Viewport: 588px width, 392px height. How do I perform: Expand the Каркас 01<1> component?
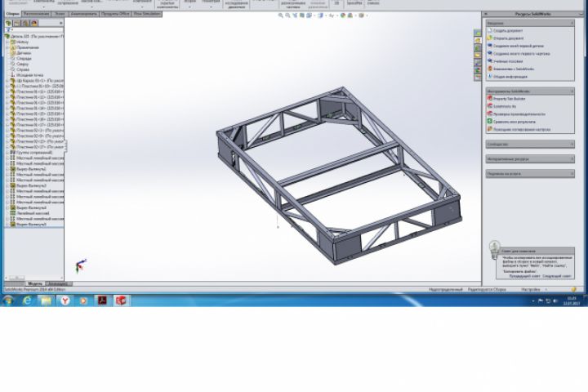click(x=7, y=80)
